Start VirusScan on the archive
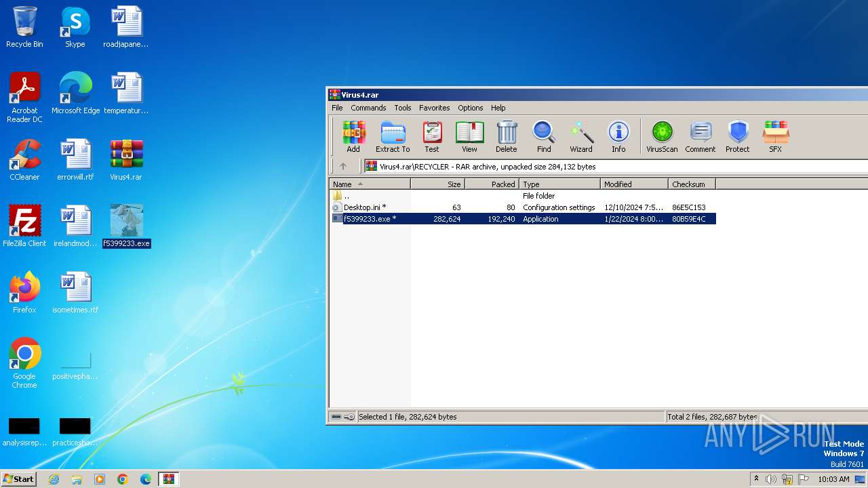The height and width of the screenshot is (488, 868). [662, 136]
